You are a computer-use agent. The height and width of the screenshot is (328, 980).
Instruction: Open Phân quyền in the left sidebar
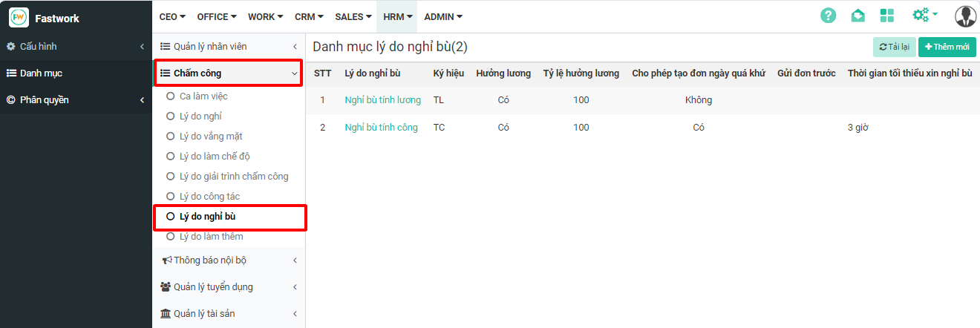[x=45, y=99]
